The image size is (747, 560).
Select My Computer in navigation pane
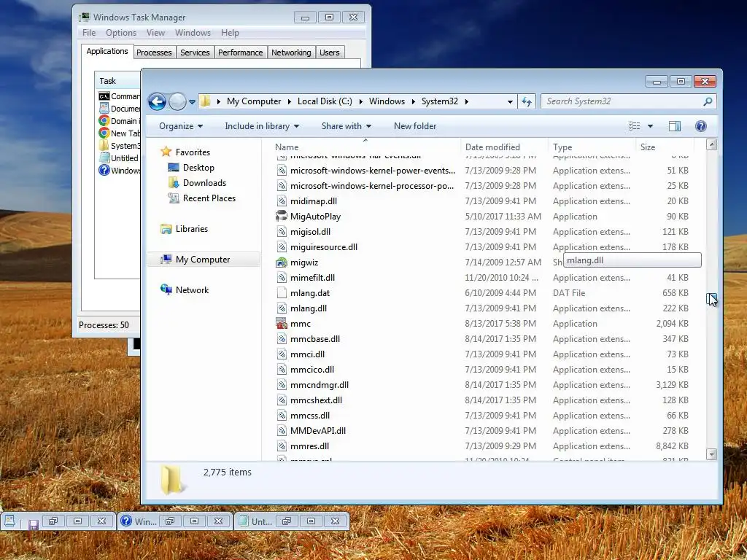point(203,260)
